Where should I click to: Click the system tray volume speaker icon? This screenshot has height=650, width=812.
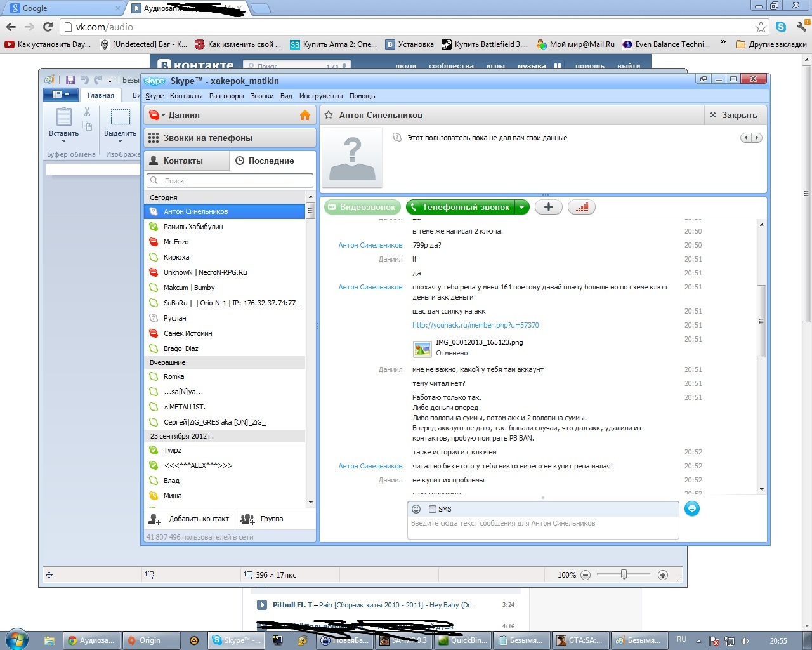[745, 640]
